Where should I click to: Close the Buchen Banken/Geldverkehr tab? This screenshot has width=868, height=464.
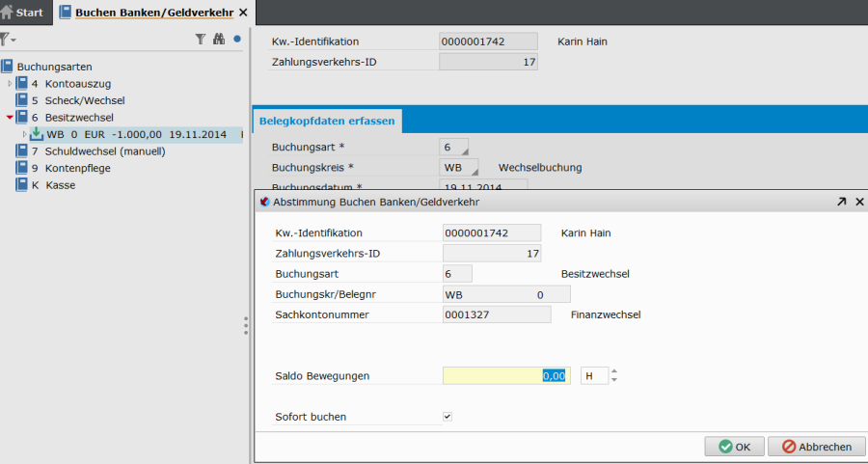point(243,13)
